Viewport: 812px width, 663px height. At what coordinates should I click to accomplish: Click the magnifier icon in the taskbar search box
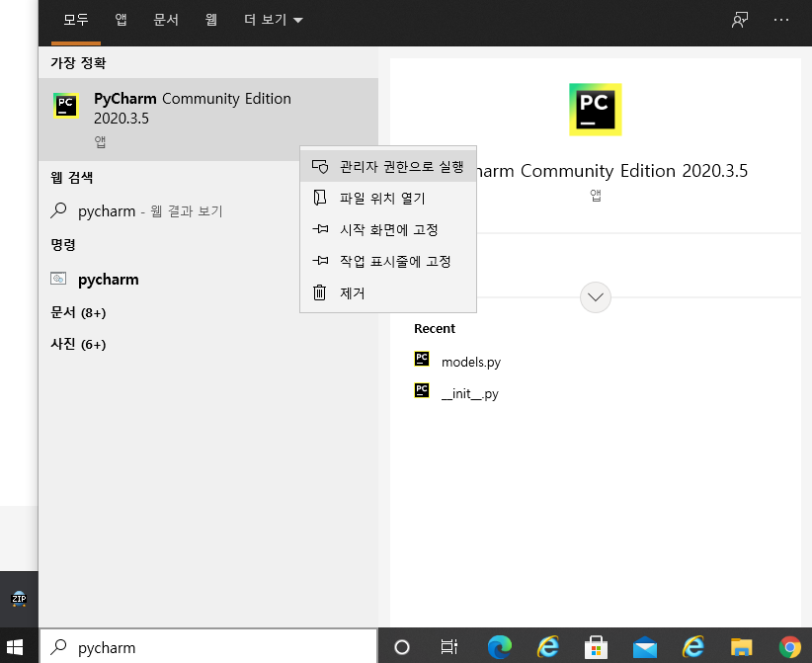point(58,647)
